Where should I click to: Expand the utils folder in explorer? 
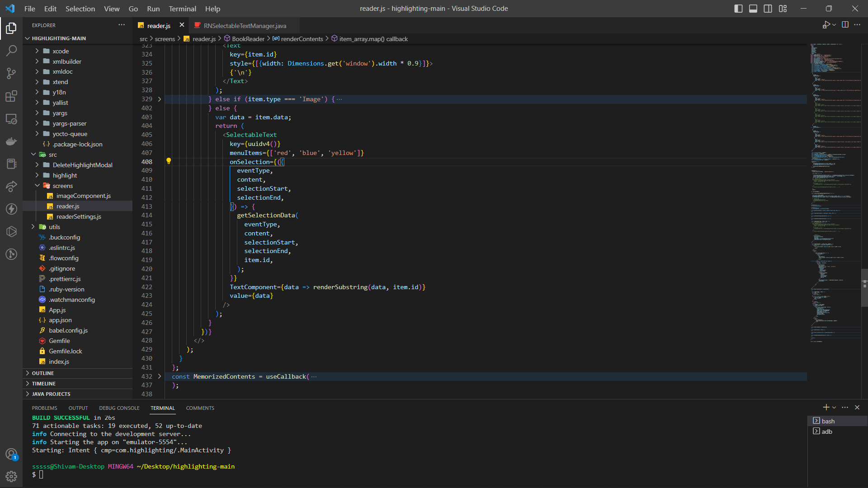[x=54, y=227]
